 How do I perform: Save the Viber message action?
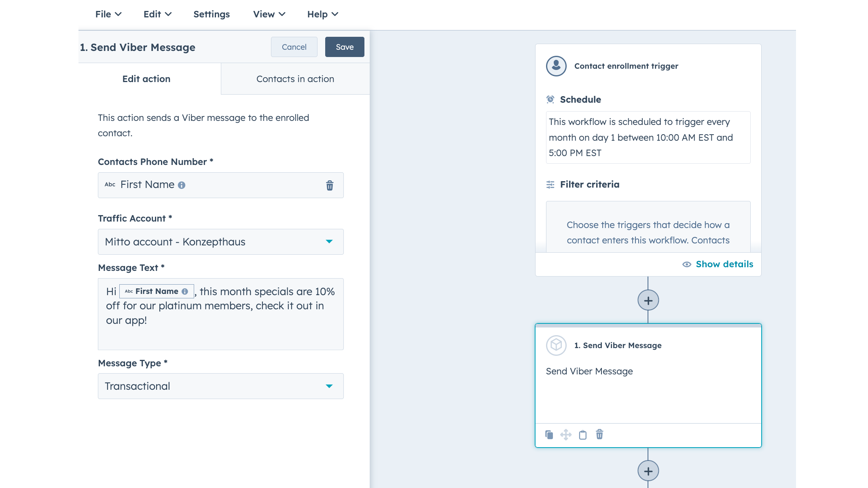(345, 47)
